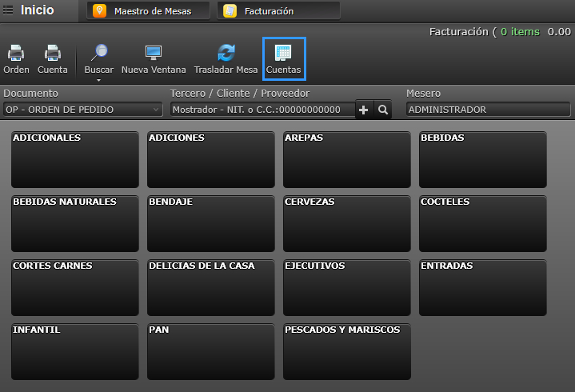The width and height of the screenshot is (575, 392).
Task: Click the Mesero label
Action: click(x=423, y=93)
